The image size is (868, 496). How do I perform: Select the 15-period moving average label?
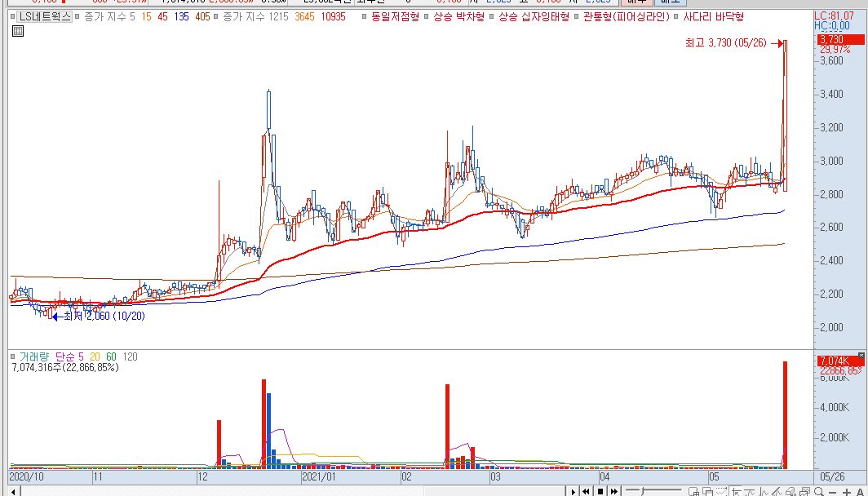147,16
